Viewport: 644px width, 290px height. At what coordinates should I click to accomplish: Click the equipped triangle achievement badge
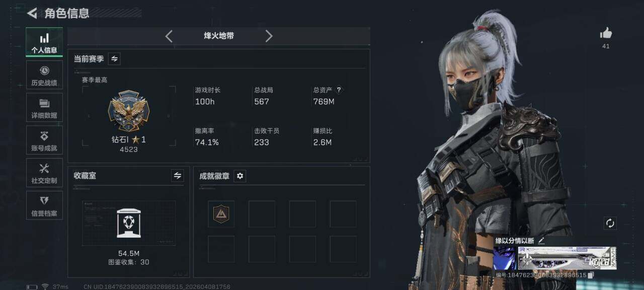point(221,214)
